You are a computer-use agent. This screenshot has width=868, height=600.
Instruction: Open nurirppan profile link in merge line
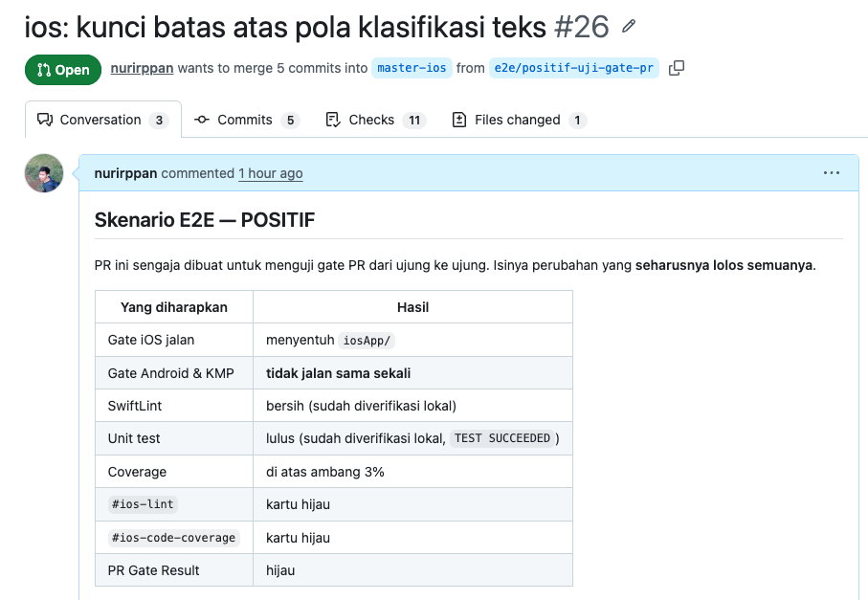tap(142, 68)
